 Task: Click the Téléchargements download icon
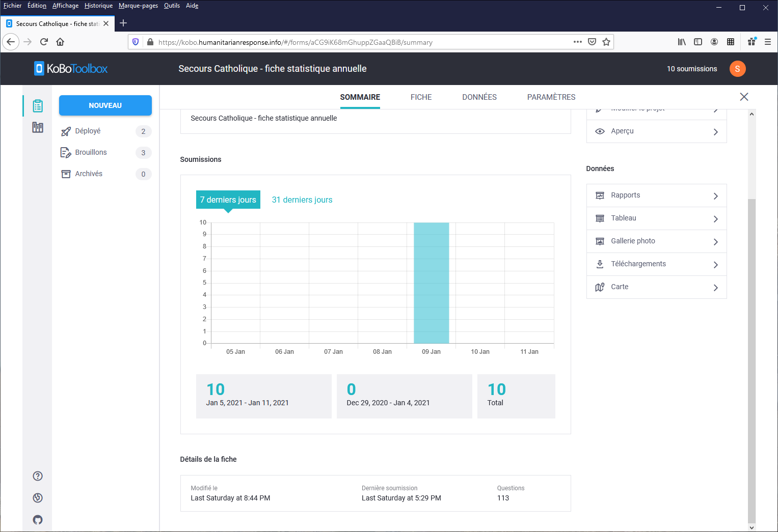point(600,264)
